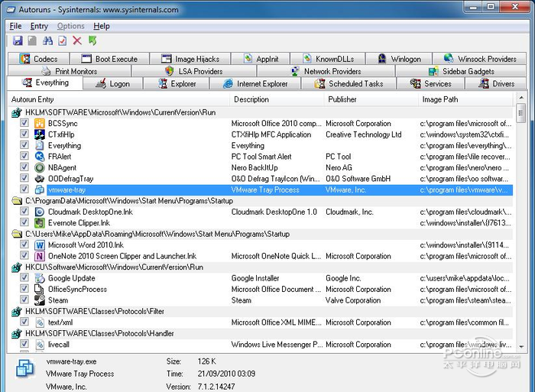
Task: Uncheck the BCSSync autorun entry
Action: click(x=24, y=123)
